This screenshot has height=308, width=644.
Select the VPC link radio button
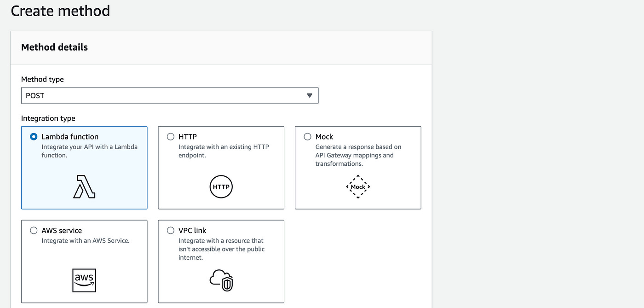pyautogui.click(x=171, y=230)
